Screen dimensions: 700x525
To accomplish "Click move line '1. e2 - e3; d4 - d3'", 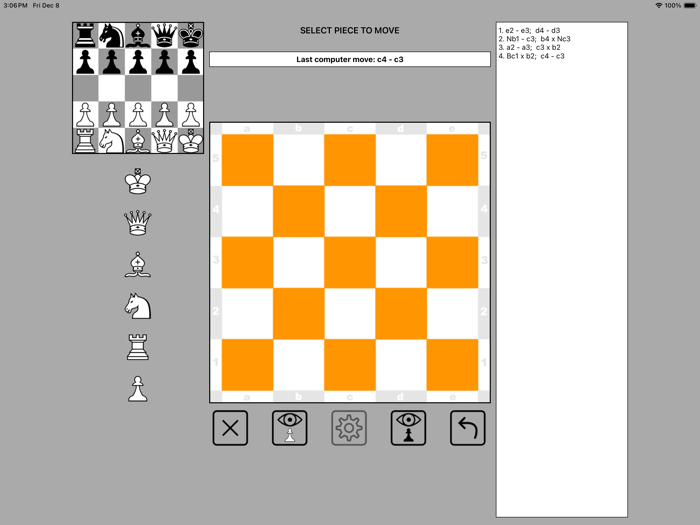I will pos(529,30).
